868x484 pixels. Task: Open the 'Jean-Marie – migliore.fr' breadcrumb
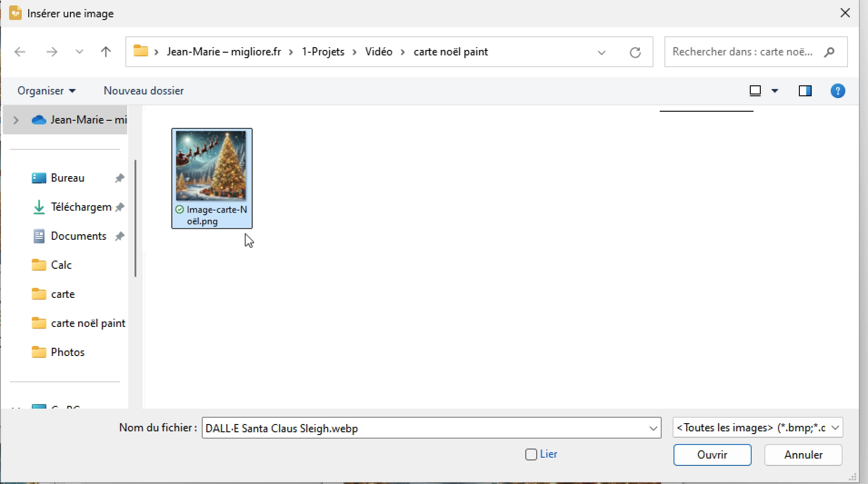click(x=224, y=52)
